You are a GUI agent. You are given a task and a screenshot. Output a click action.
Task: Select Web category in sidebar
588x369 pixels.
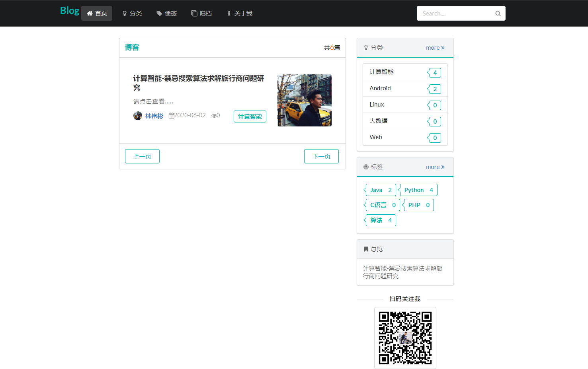[x=405, y=137]
